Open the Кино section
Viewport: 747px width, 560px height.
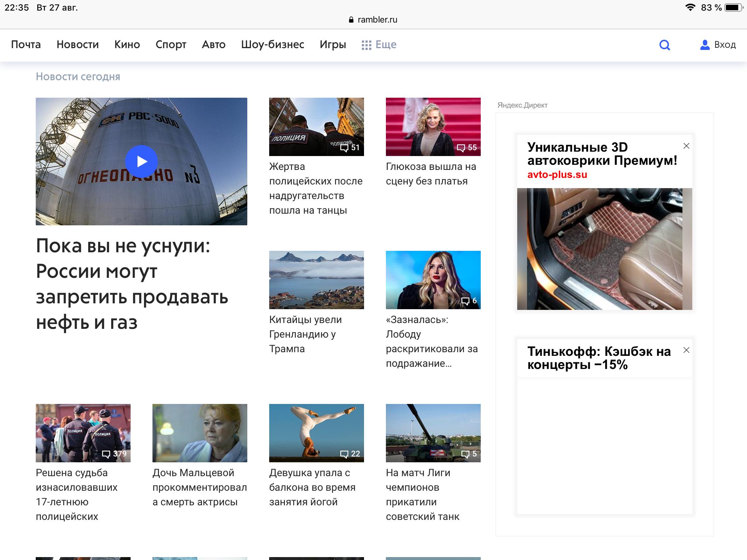pyautogui.click(x=127, y=44)
